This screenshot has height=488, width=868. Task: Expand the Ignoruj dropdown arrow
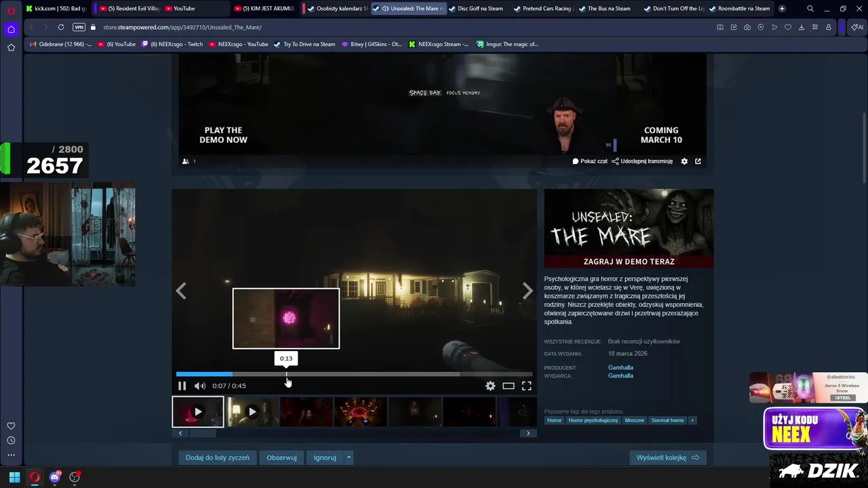click(x=349, y=457)
